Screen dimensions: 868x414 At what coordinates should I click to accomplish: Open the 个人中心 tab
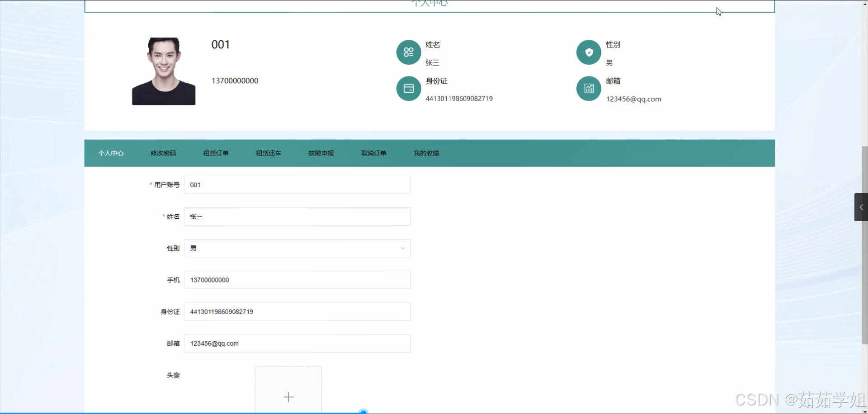click(111, 153)
